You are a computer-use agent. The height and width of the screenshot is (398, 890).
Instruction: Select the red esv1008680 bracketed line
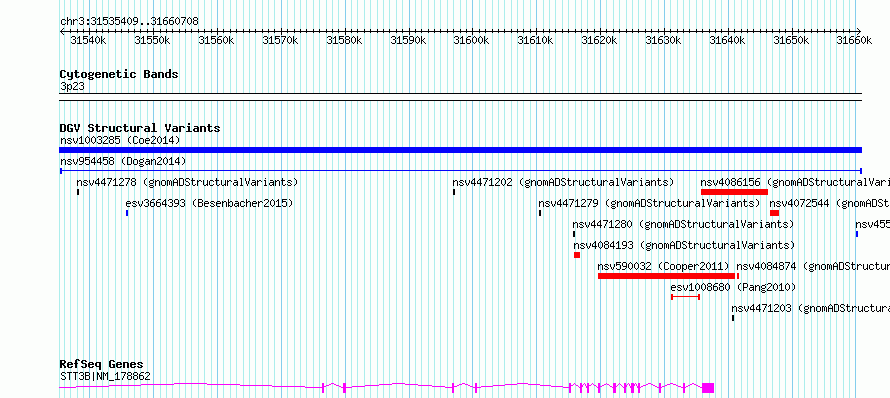click(x=686, y=296)
